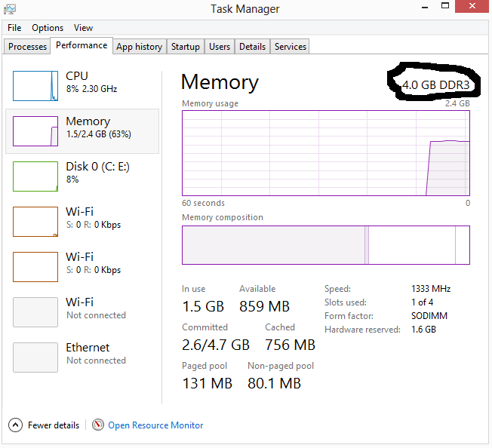Click the Slots used 1 of 4 value

[422, 302]
